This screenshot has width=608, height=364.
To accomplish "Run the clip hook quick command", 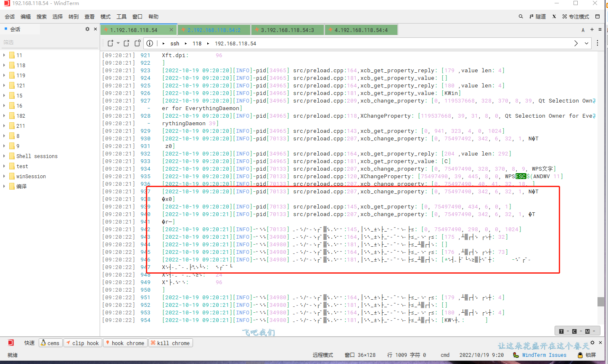I will tap(82, 343).
